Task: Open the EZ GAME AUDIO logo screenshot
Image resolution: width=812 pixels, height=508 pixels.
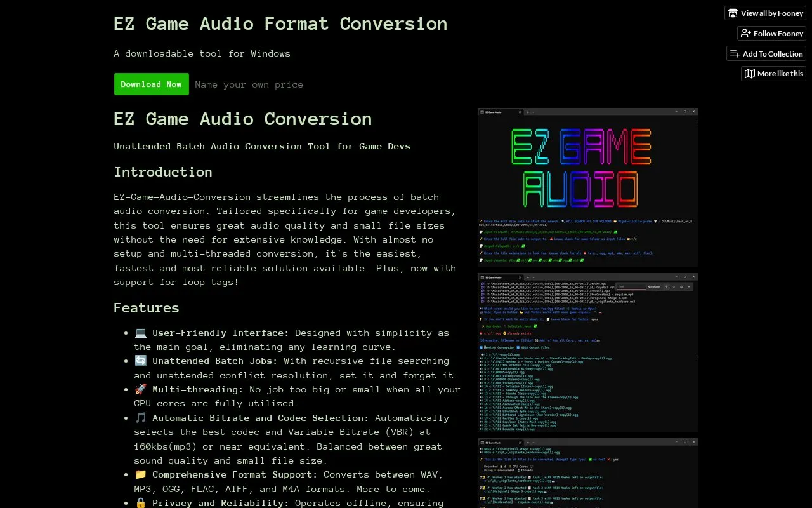Action: coord(587,187)
